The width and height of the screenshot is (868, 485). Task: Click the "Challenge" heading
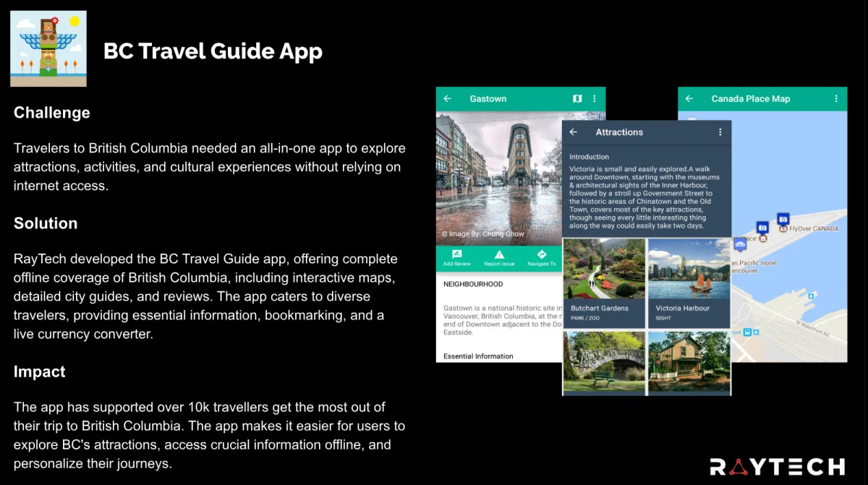52,113
